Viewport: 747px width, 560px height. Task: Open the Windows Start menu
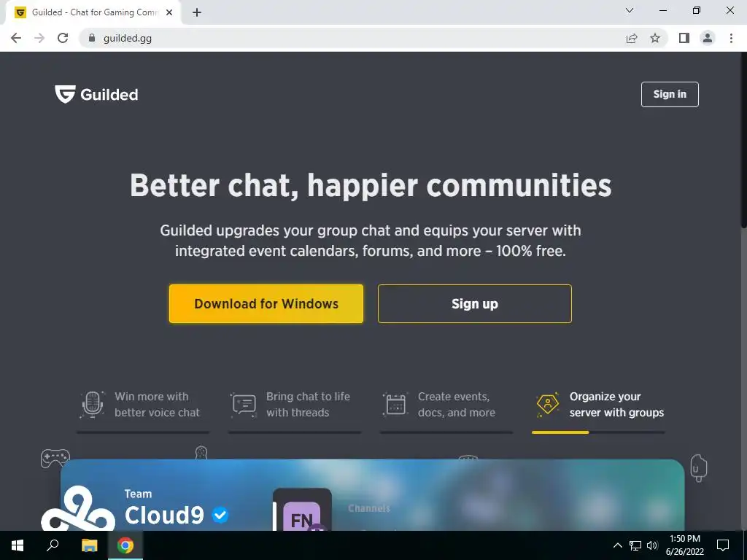pyautogui.click(x=18, y=545)
